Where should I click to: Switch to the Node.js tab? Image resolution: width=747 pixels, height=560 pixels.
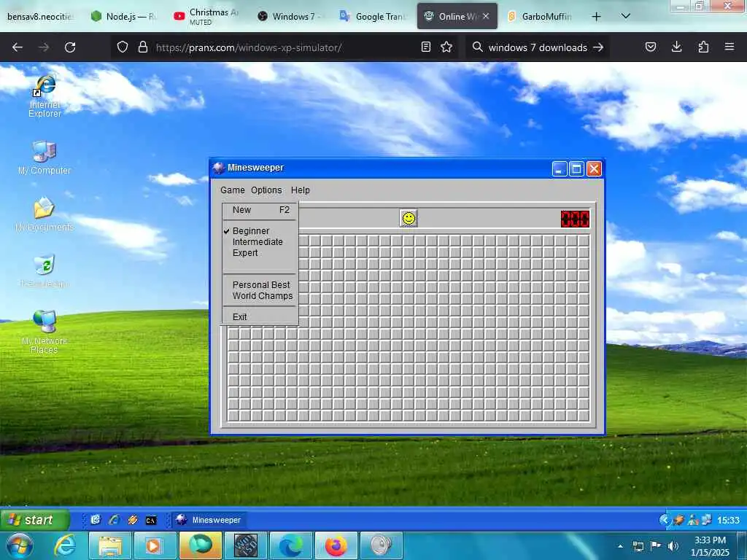click(x=125, y=17)
